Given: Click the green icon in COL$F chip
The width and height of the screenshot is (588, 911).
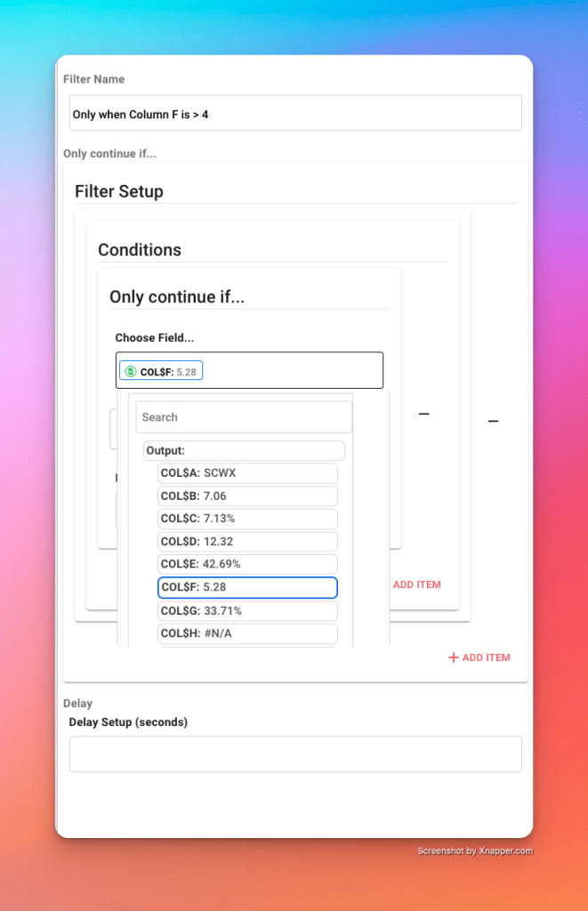Looking at the screenshot, I should [131, 371].
